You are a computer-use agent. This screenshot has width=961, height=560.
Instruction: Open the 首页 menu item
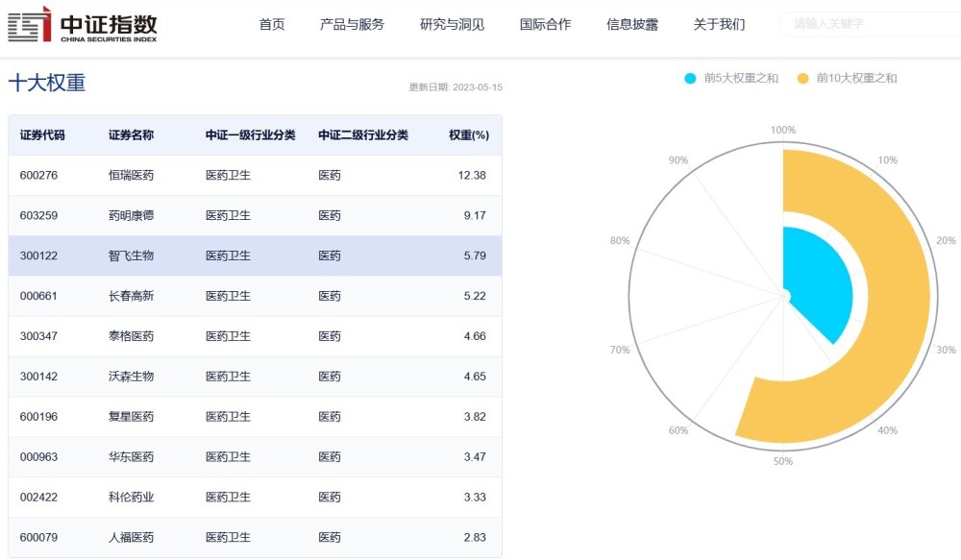click(x=272, y=24)
